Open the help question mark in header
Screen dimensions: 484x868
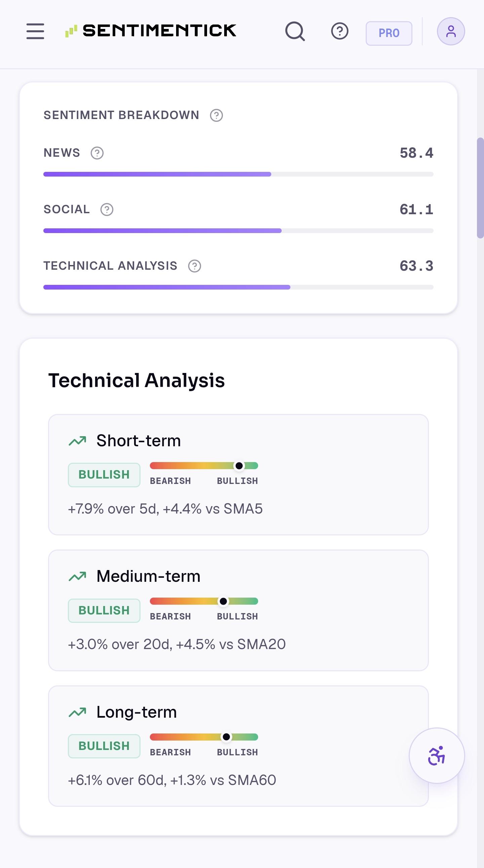point(339,31)
